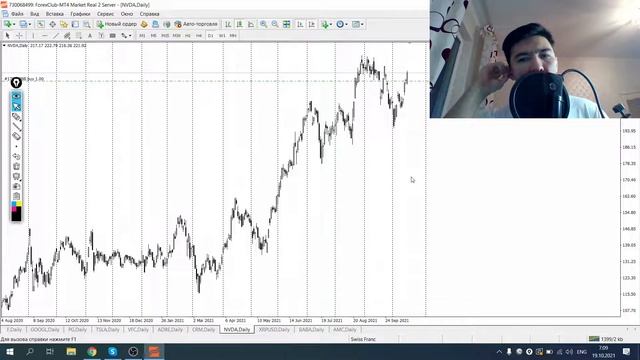Open the Справка menu
This screenshot has width=640, height=360.
tap(149, 14)
